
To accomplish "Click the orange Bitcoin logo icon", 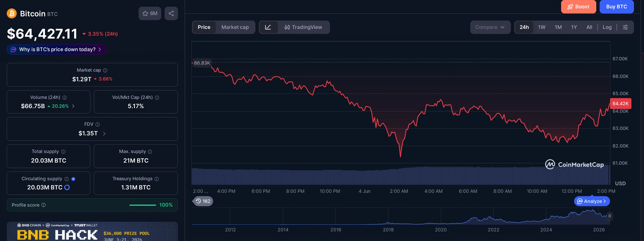I will click(12, 13).
